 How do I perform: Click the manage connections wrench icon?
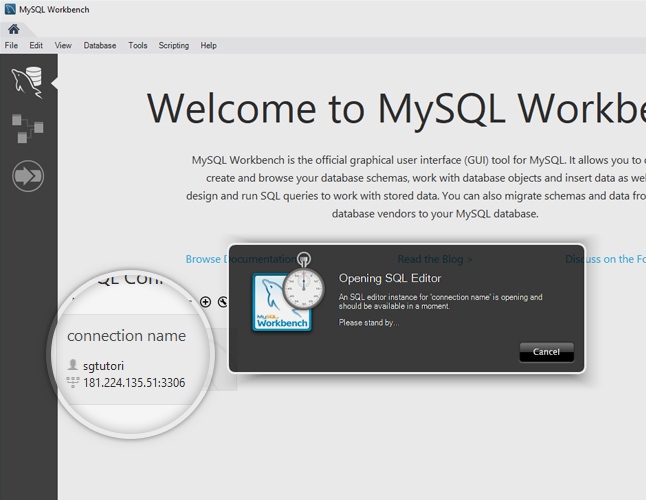(223, 302)
